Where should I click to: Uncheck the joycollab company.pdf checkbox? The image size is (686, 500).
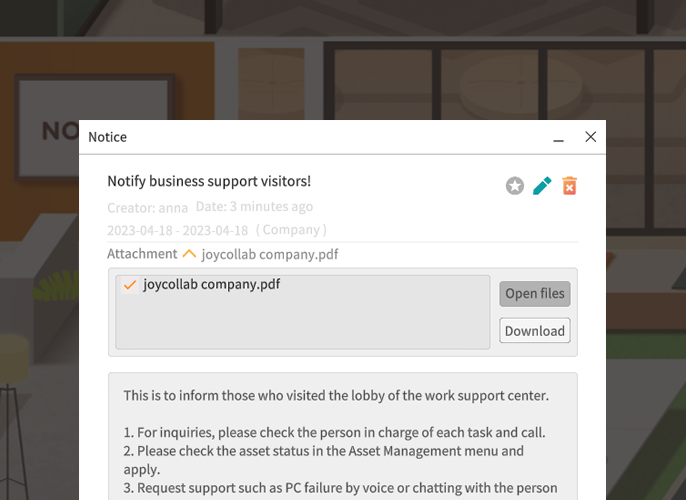130,285
